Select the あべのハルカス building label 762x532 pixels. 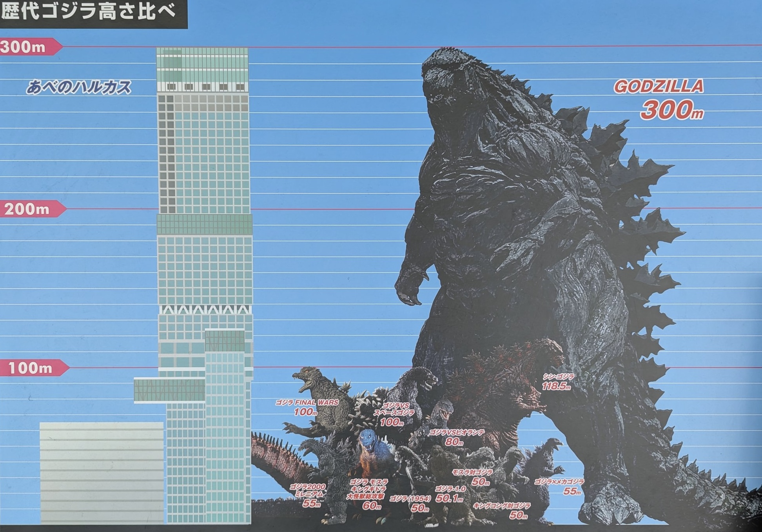point(78,87)
